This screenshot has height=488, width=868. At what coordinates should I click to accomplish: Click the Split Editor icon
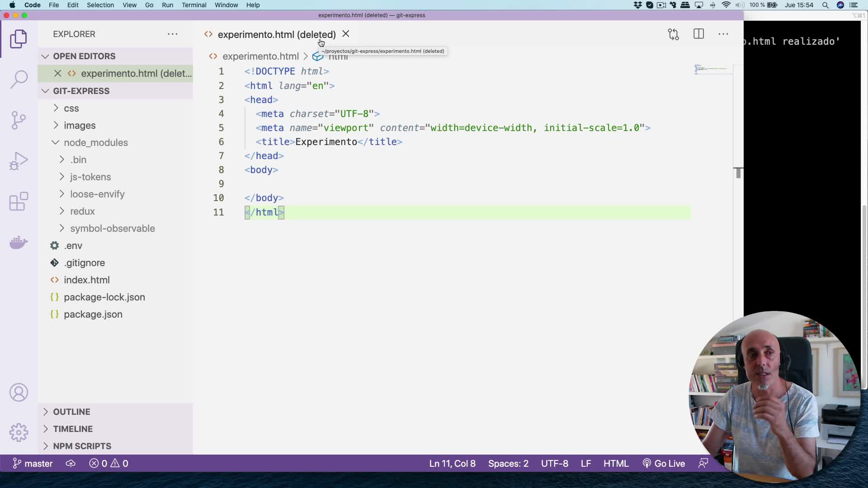click(x=698, y=34)
